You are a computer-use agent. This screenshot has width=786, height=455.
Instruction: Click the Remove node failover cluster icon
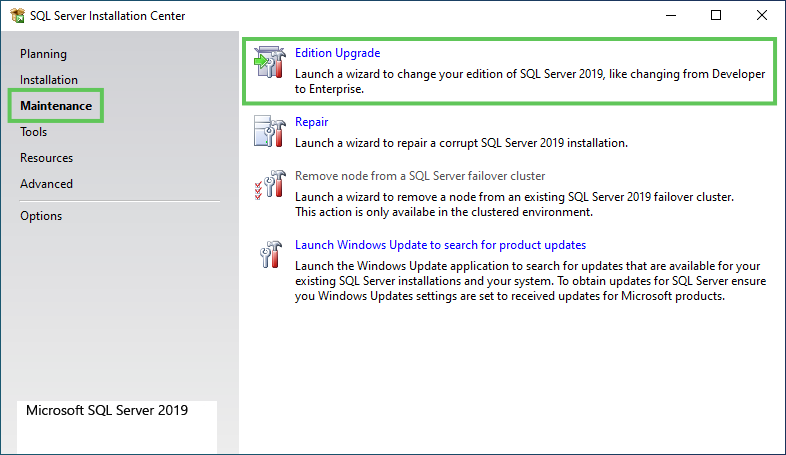point(270,185)
